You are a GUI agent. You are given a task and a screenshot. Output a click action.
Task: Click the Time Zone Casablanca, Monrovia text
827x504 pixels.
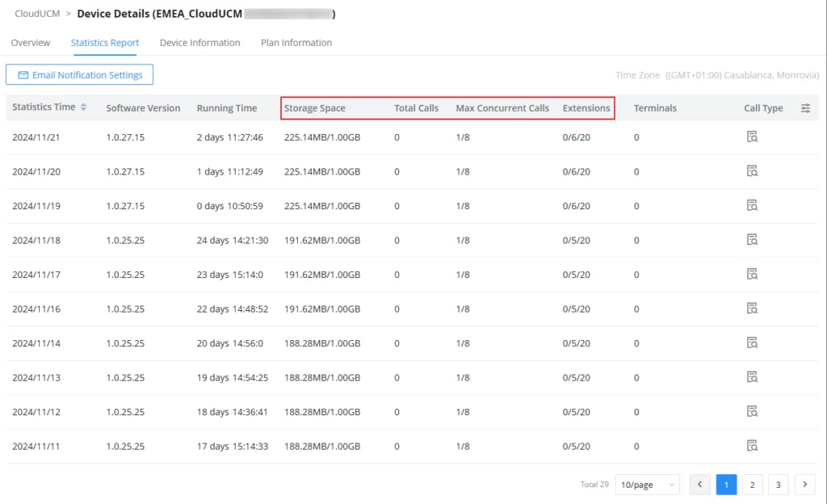pyautogui.click(x=717, y=75)
